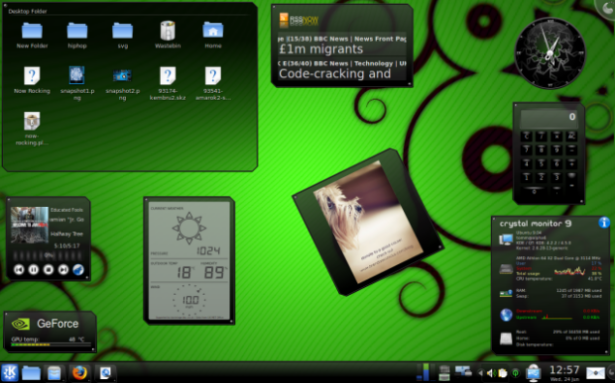
Task: Expand hidden system tray icons arrow
Action: tap(480, 373)
